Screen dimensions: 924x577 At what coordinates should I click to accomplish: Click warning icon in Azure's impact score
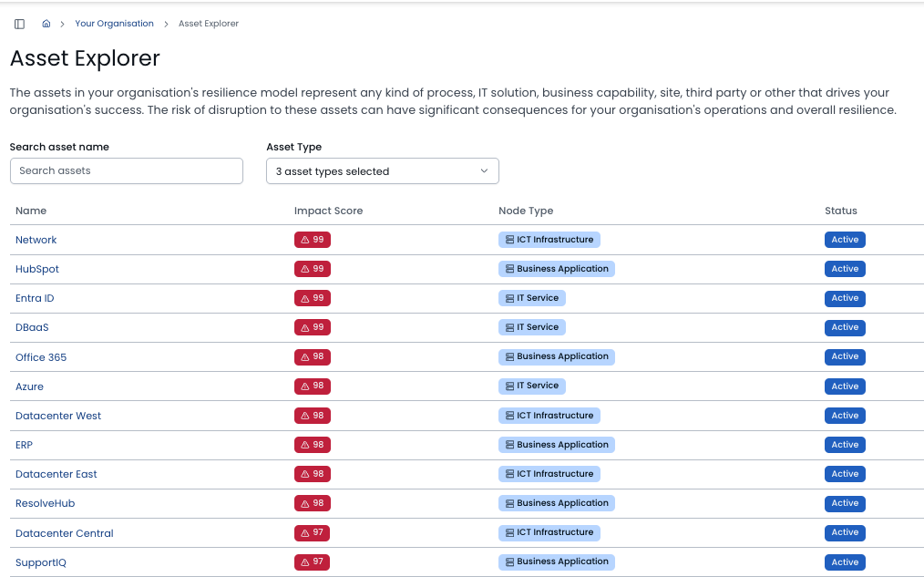click(305, 386)
